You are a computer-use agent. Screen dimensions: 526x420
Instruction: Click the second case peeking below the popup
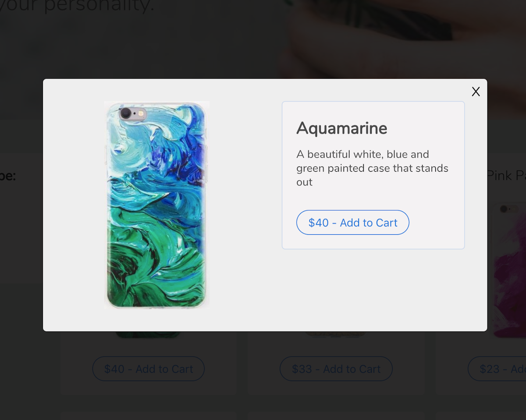point(336,334)
